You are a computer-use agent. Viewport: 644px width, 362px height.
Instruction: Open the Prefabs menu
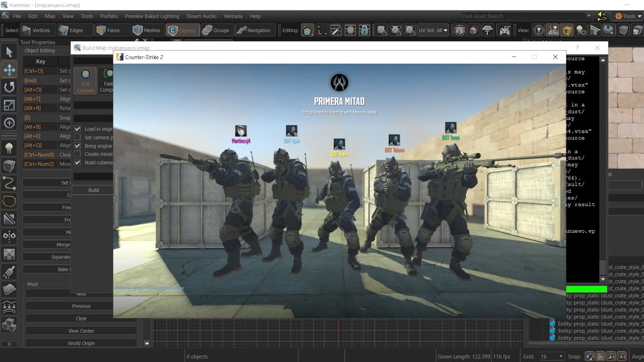click(109, 16)
